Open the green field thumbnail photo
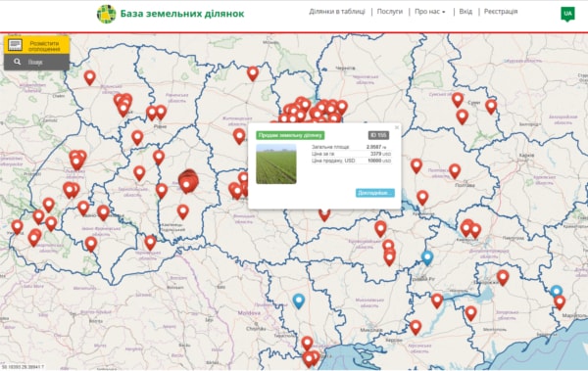 [276, 163]
